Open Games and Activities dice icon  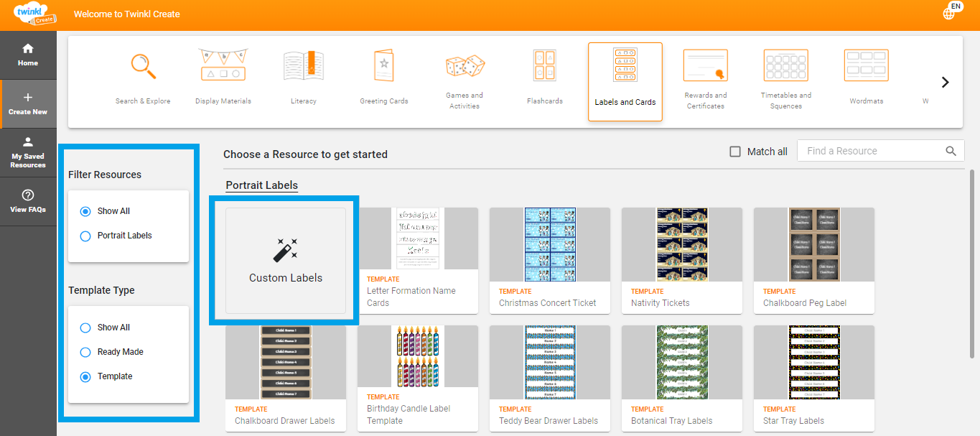(x=465, y=67)
